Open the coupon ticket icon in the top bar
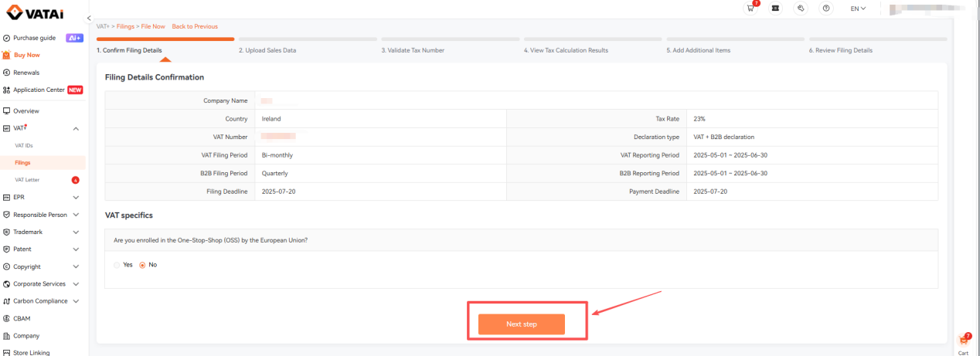The width and height of the screenshot is (980, 356). click(775, 8)
